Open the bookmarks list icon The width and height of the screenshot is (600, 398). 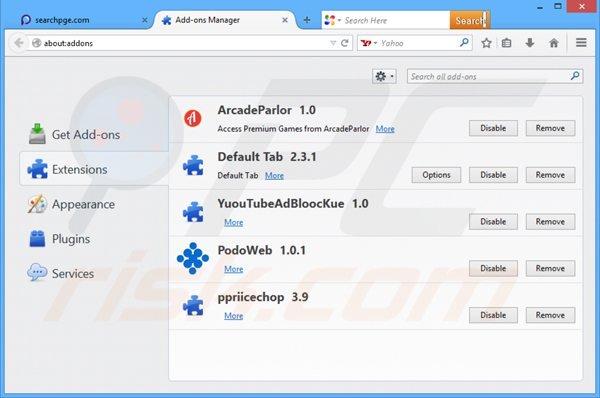point(506,43)
